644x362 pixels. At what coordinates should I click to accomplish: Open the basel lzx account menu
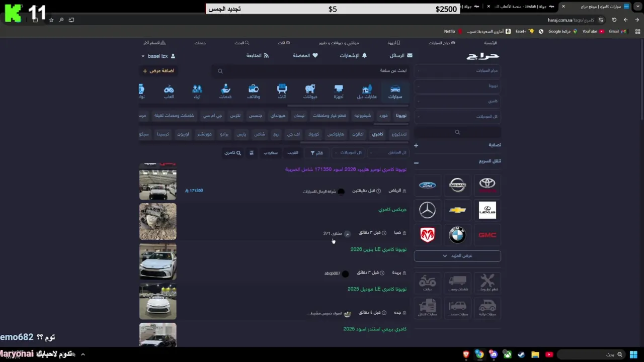click(x=158, y=56)
